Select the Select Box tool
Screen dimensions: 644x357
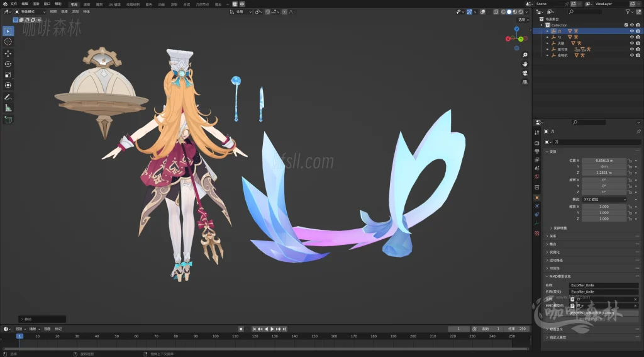[x=8, y=31]
